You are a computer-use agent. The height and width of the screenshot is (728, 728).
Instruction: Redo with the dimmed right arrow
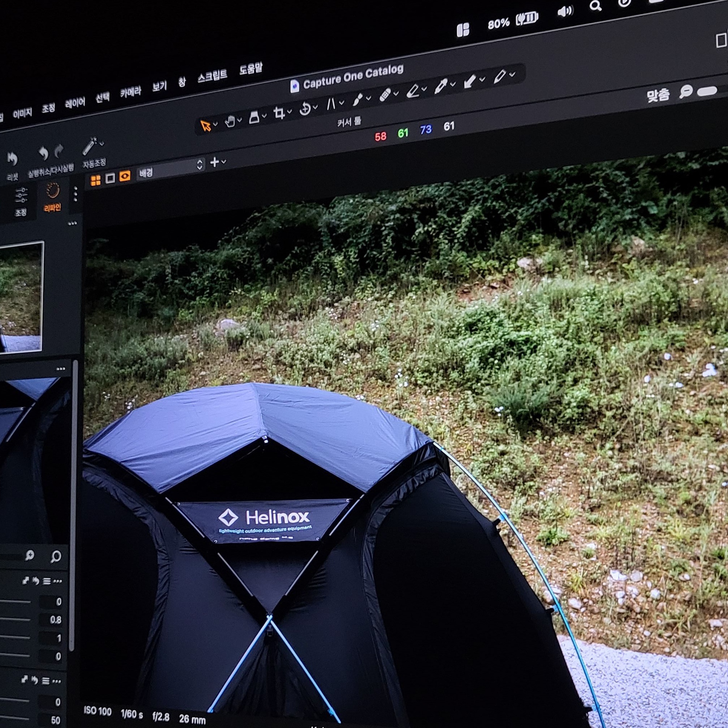point(58,151)
